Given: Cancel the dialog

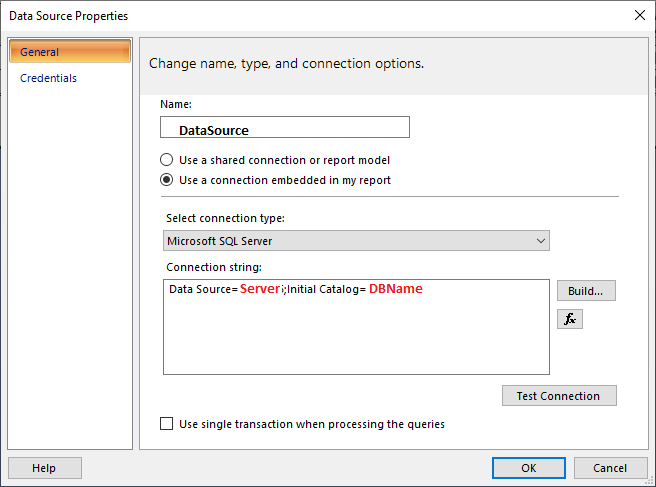Looking at the screenshot, I should pyautogui.click(x=610, y=468).
